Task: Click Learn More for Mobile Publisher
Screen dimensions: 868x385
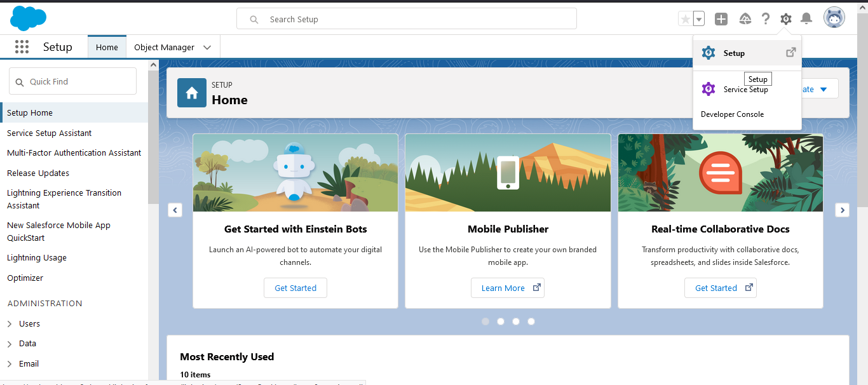Action: pyautogui.click(x=507, y=288)
